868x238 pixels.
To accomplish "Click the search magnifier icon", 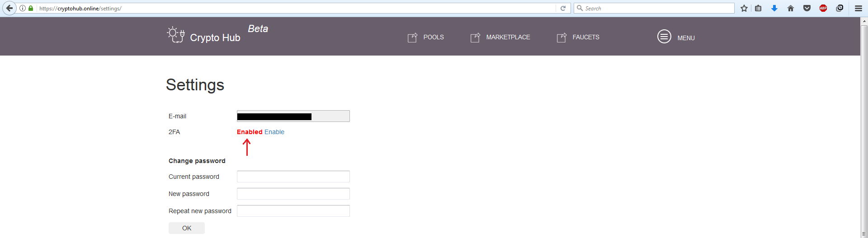I will [580, 8].
